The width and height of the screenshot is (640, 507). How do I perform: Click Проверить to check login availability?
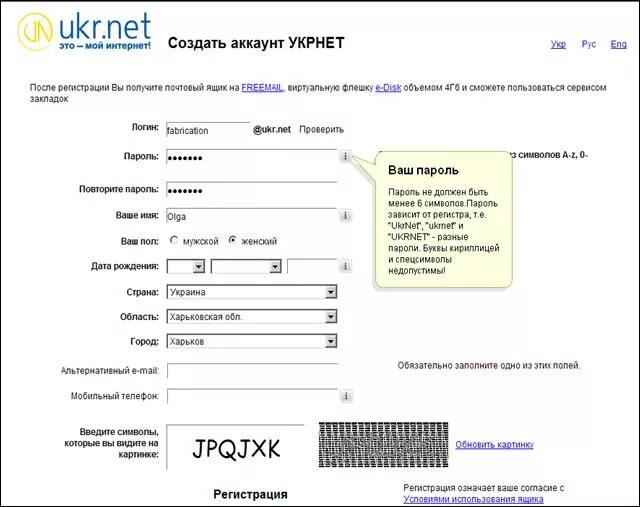pos(322,129)
